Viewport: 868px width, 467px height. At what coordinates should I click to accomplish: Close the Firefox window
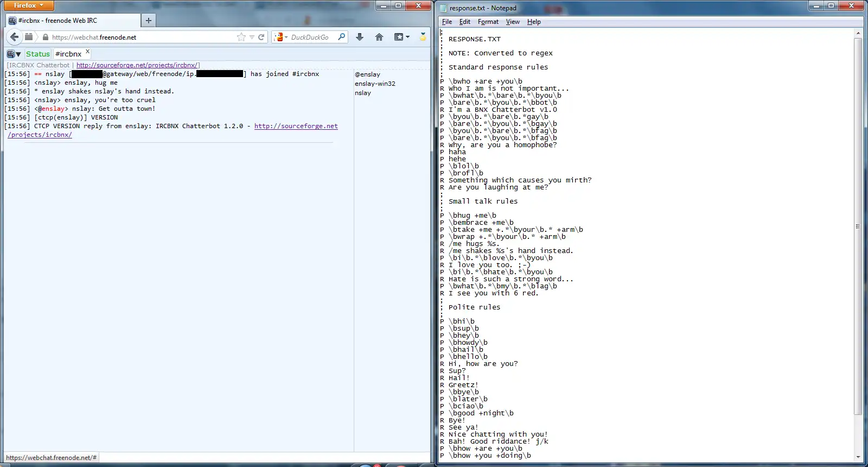(x=418, y=5)
